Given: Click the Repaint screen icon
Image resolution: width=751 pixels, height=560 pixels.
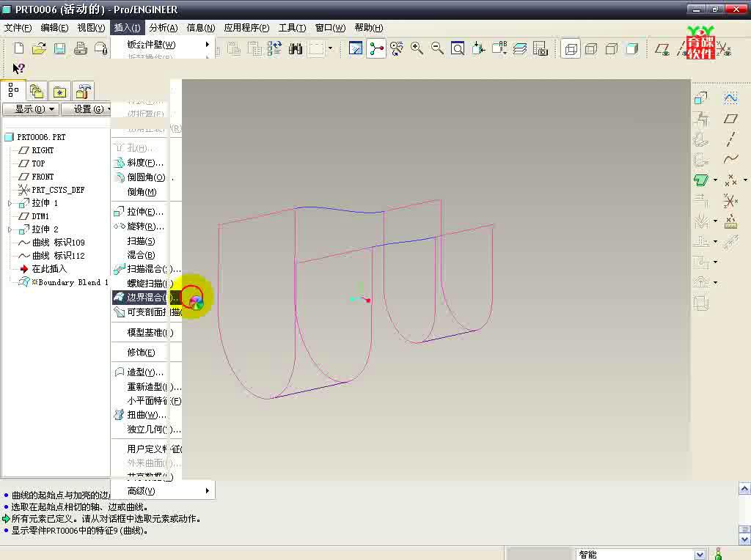Looking at the screenshot, I should (x=356, y=48).
